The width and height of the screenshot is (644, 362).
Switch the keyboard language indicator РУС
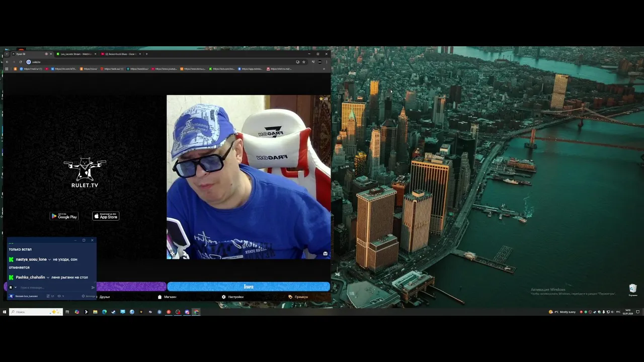tap(618, 312)
